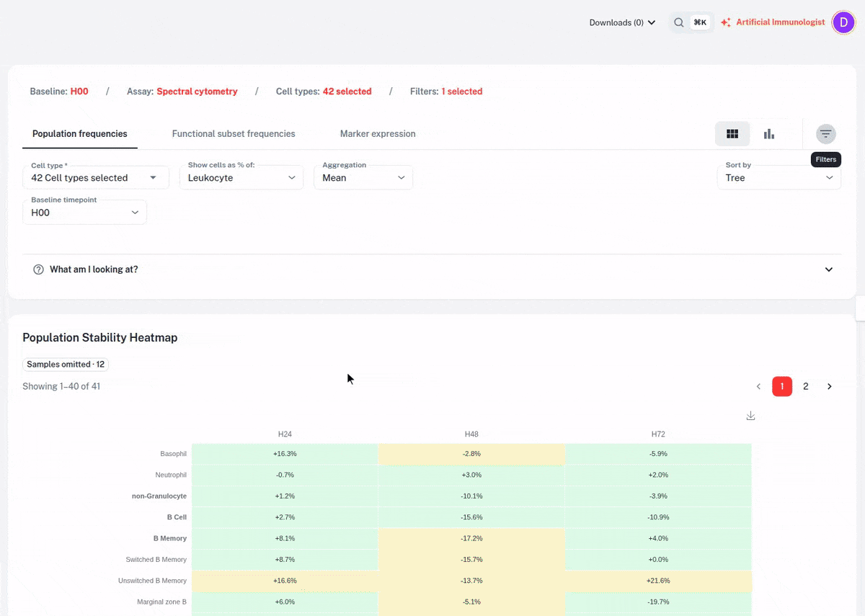Viewport: 865px width, 616px height.
Task: Click the Switched B Memory row label
Action: [156, 560]
